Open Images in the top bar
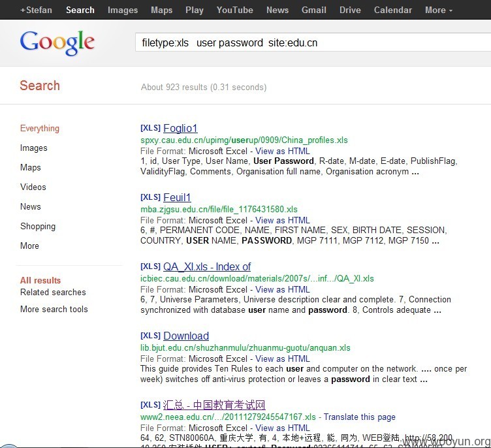This screenshot has width=491, height=448. click(x=123, y=10)
